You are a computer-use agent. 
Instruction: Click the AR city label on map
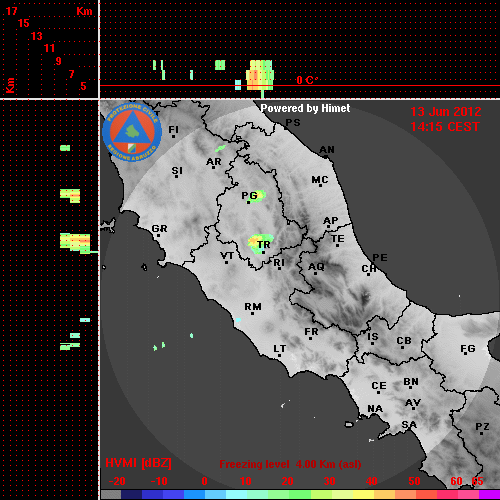click(214, 162)
